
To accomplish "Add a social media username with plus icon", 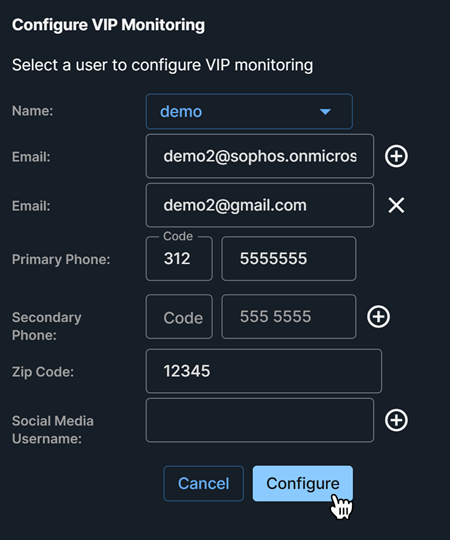I will (x=396, y=420).
